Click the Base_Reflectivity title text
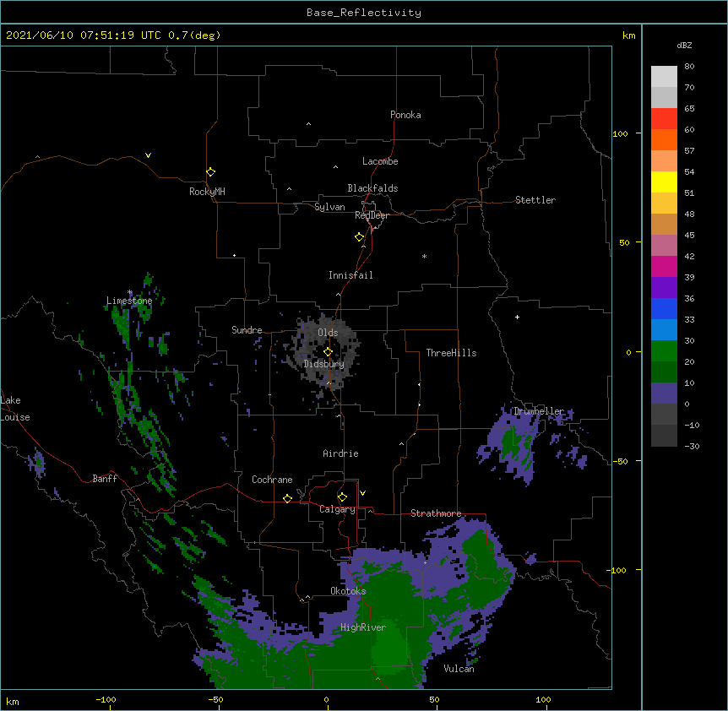Viewport: 728px width, 711px height. (364, 13)
